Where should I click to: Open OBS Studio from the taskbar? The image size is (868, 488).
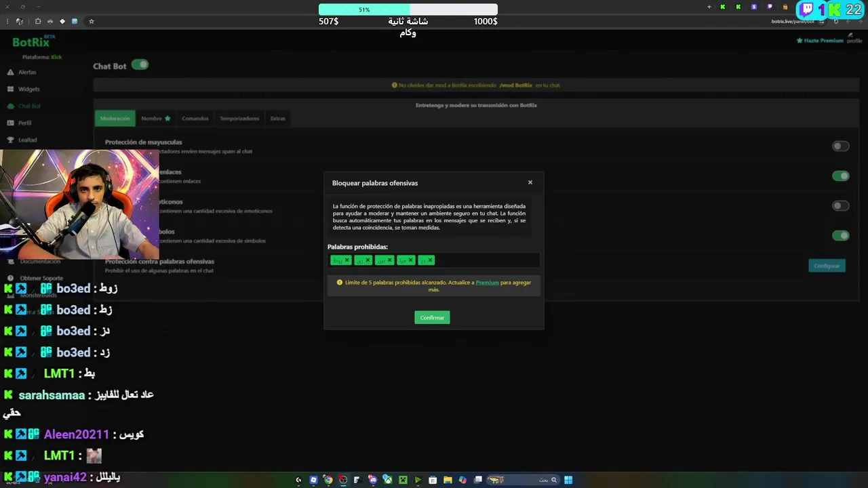click(343, 480)
